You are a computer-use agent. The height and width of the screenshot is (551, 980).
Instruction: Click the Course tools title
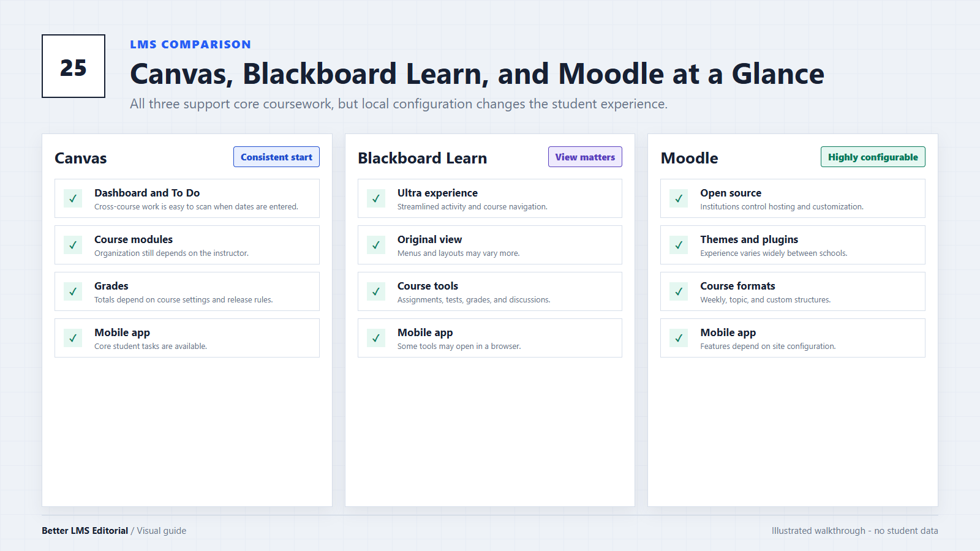coord(428,286)
